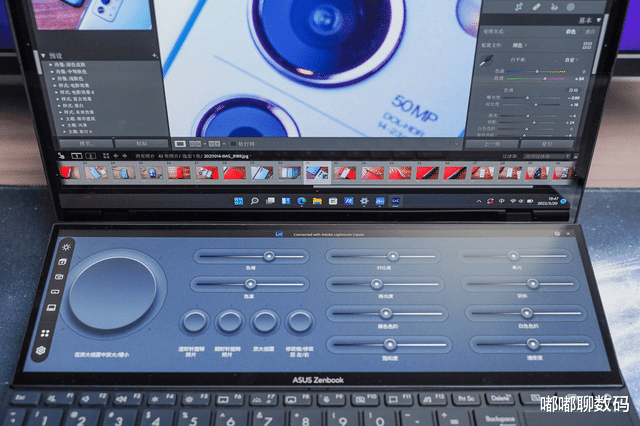Open File Explorer from taskbar
Screen dimensions: 640x426
click(x=317, y=201)
